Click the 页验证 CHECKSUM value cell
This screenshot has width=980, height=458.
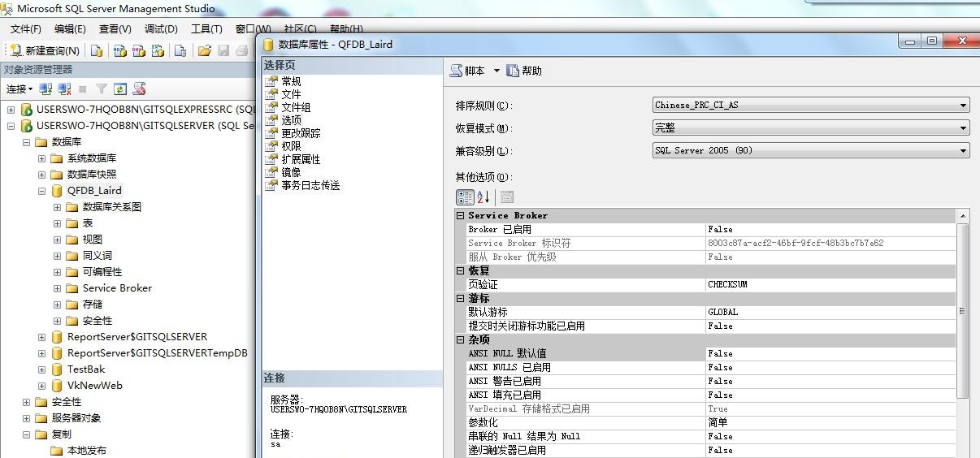(x=830, y=284)
